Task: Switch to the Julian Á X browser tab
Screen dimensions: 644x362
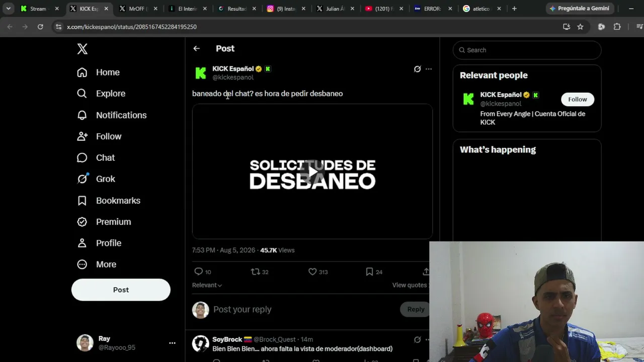Action: tap(335, 9)
